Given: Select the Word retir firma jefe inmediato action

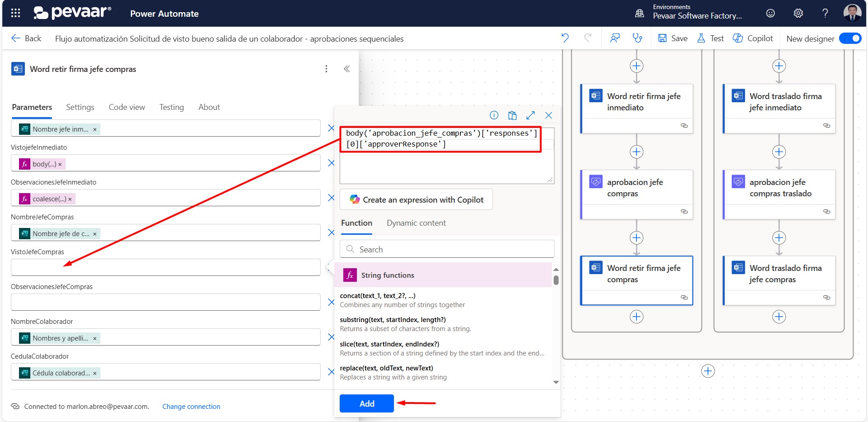Looking at the screenshot, I should 637,109.
